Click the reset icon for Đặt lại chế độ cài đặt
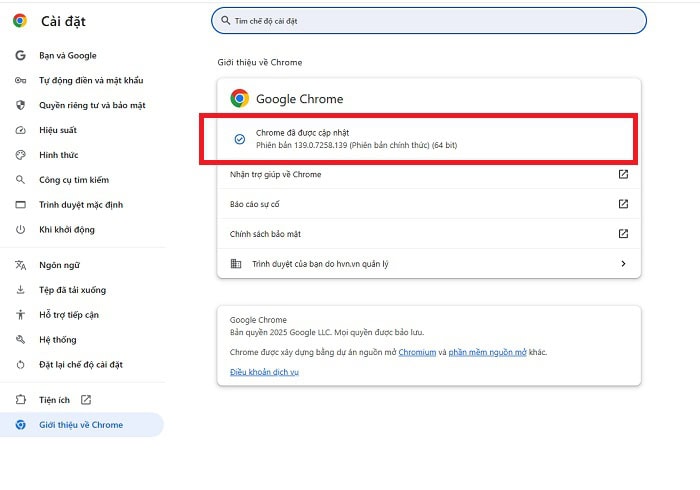Image resolution: width=700 pixels, height=490 pixels. click(x=21, y=365)
